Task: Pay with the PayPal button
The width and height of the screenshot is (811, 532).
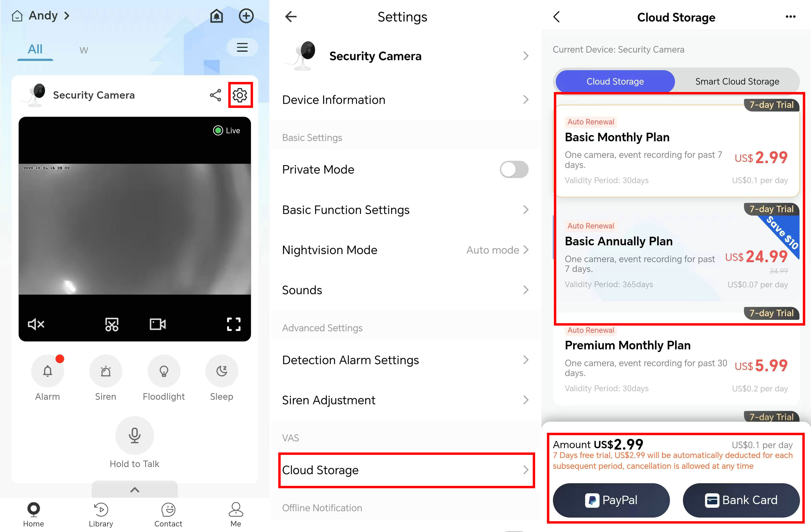Action: (611, 500)
